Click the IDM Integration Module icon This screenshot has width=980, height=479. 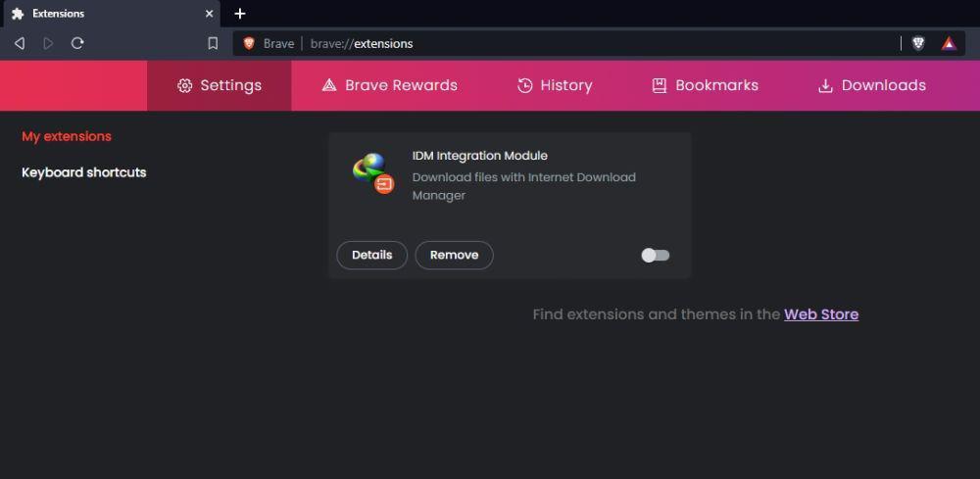pos(373,173)
